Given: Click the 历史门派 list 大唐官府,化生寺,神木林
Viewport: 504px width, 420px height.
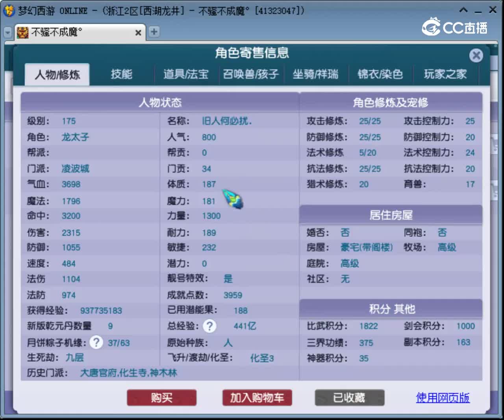Looking at the screenshot, I should 128,373.
